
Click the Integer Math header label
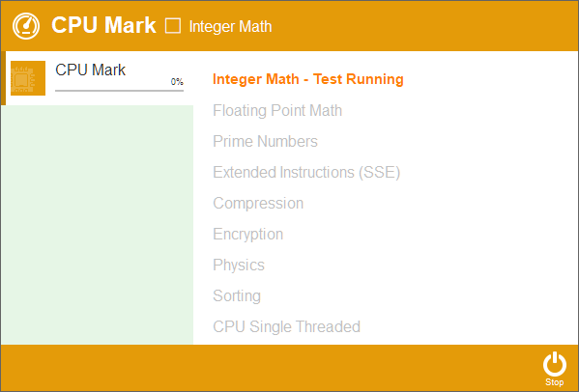point(230,26)
